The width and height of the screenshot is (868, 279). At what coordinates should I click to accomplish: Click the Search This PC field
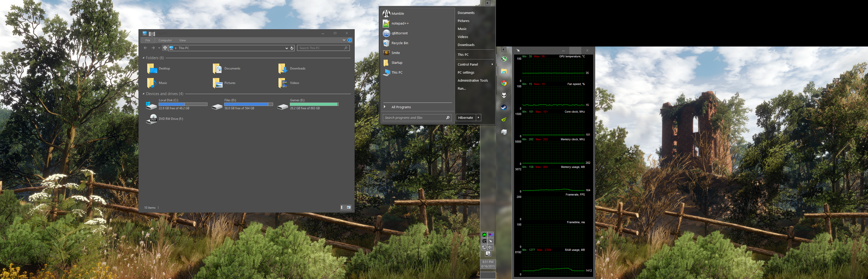tap(323, 48)
